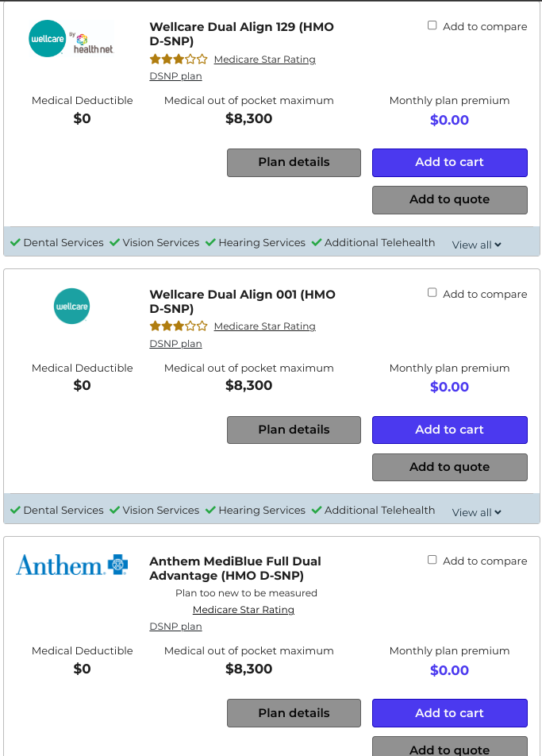The image size is (542, 756).
Task: Open Plan details for Wellcare Dual Align 129
Action: pos(294,163)
